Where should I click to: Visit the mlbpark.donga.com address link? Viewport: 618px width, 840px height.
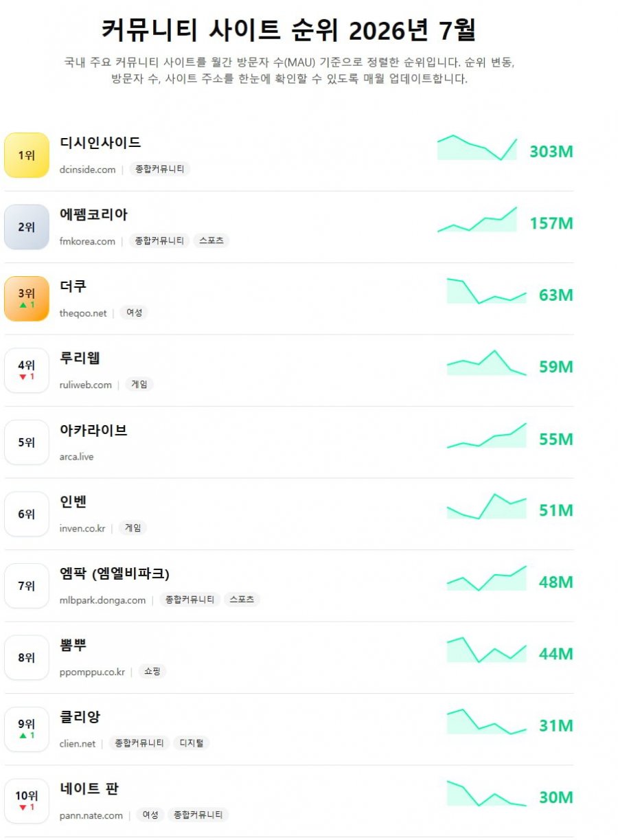tap(103, 600)
